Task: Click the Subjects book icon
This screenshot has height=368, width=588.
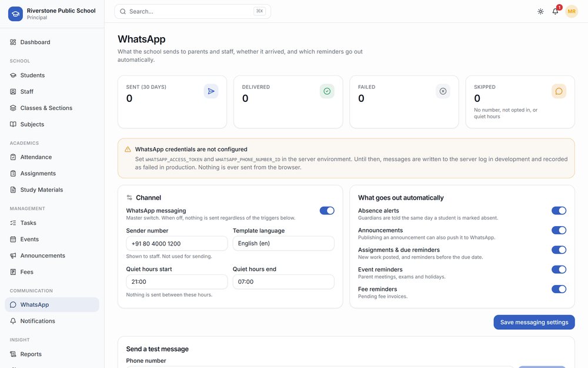Action: click(13, 124)
